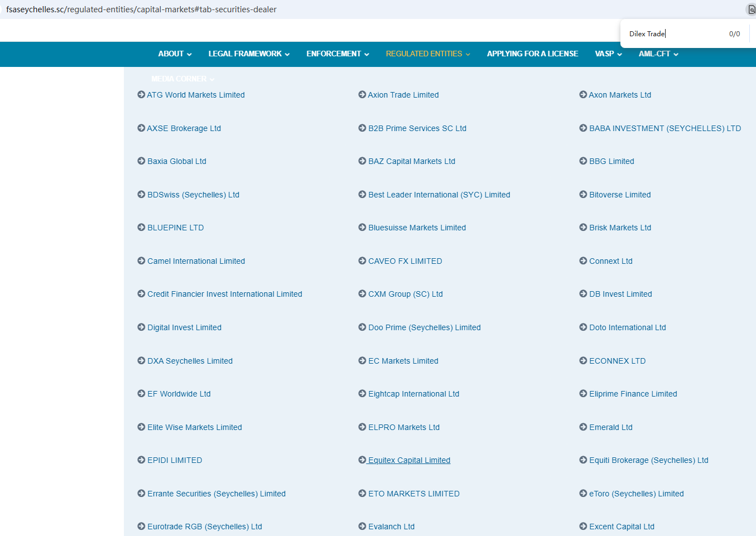756x536 pixels.
Task: Open ETO MARKETS LIMITED link
Action: tap(414, 494)
